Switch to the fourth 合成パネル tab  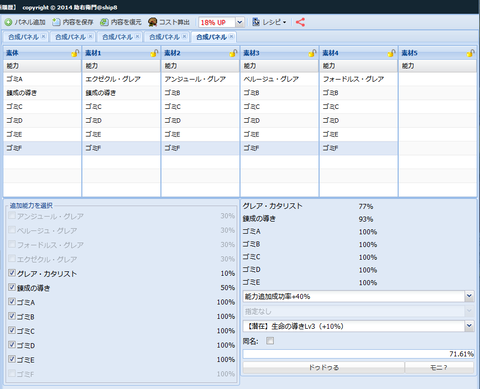pos(164,37)
